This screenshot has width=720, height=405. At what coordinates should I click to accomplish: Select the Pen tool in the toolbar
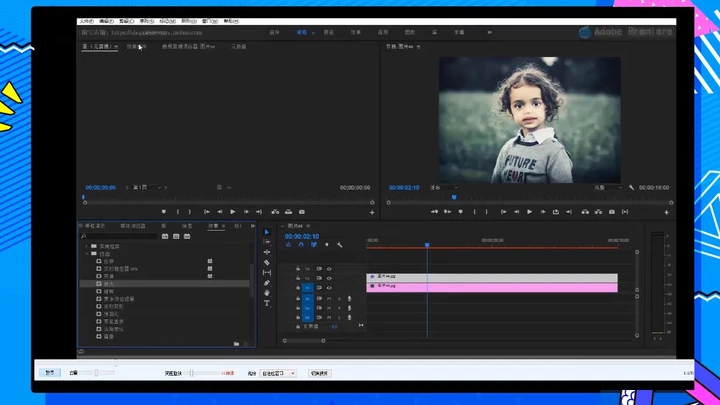(267, 283)
